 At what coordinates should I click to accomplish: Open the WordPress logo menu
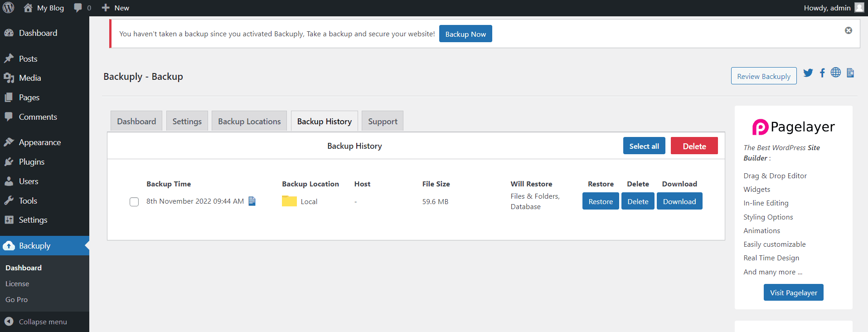pos(9,8)
